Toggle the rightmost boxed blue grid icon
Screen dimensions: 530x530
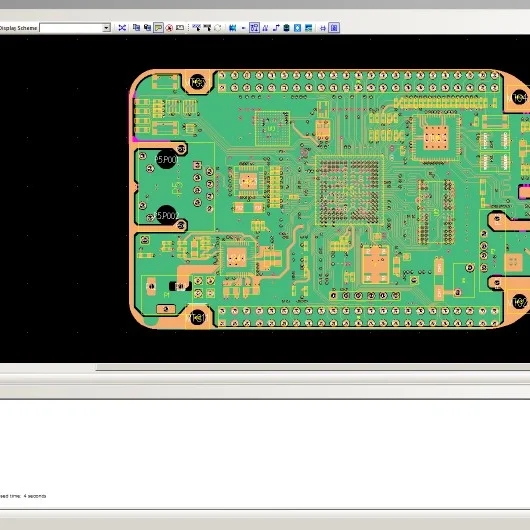pos(334,28)
